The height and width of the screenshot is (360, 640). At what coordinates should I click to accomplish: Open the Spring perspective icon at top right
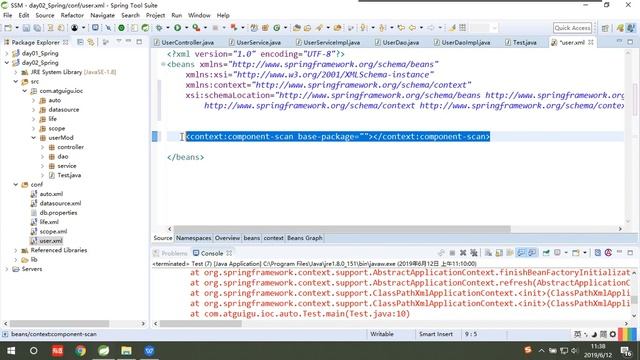pos(620,28)
